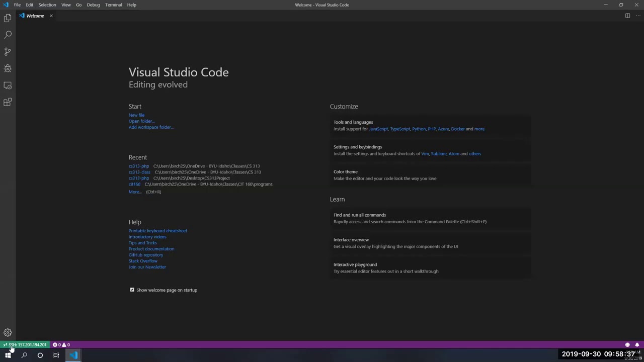Open the Extensions view
Image resolution: width=644 pixels, height=362 pixels.
pyautogui.click(x=8, y=102)
